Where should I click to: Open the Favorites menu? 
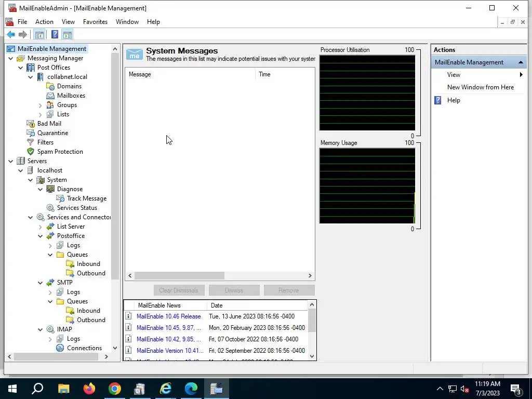[x=96, y=22]
